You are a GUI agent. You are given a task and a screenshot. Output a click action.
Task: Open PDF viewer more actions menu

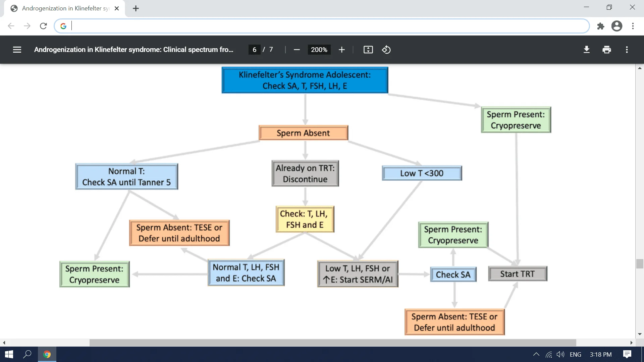click(x=627, y=50)
